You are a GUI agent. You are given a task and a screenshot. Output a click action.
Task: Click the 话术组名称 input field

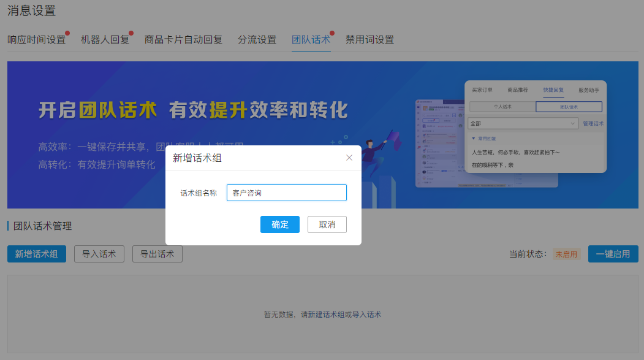point(286,193)
